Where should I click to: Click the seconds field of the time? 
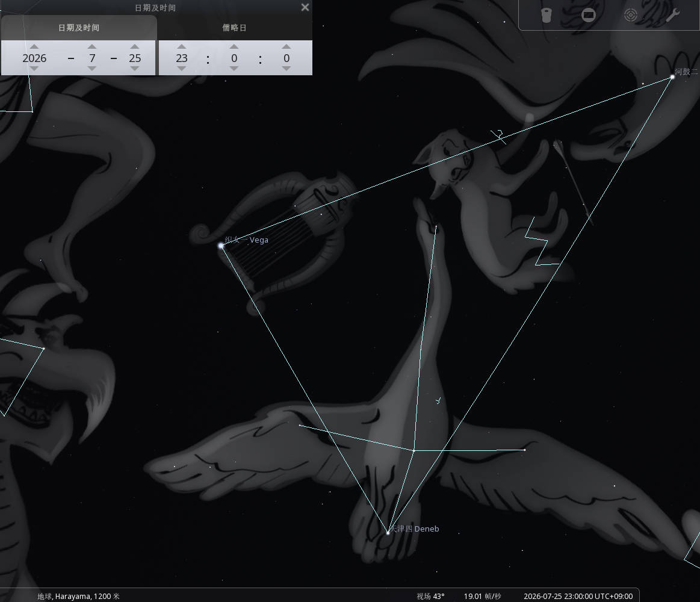[287, 58]
